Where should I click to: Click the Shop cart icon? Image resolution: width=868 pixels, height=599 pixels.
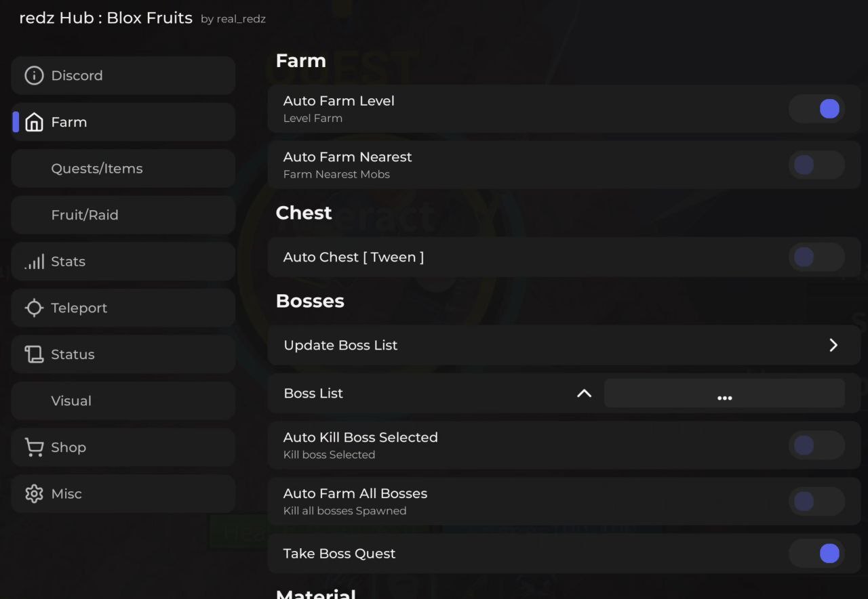point(34,447)
